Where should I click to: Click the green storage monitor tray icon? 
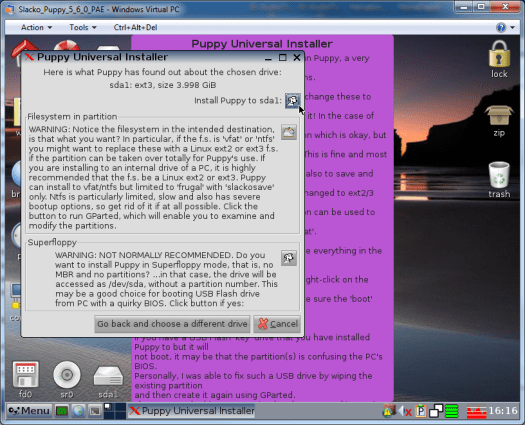coord(452,411)
